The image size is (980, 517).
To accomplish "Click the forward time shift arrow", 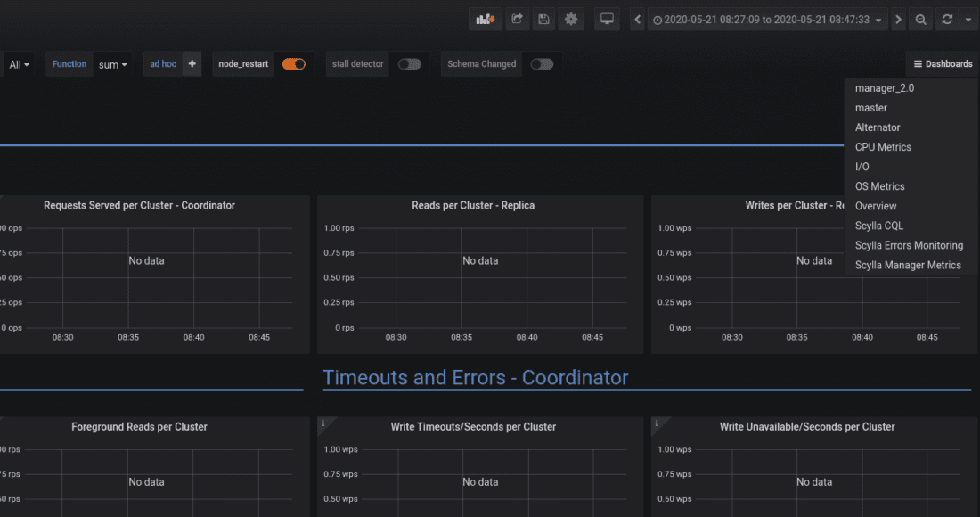I will [898, 19].
